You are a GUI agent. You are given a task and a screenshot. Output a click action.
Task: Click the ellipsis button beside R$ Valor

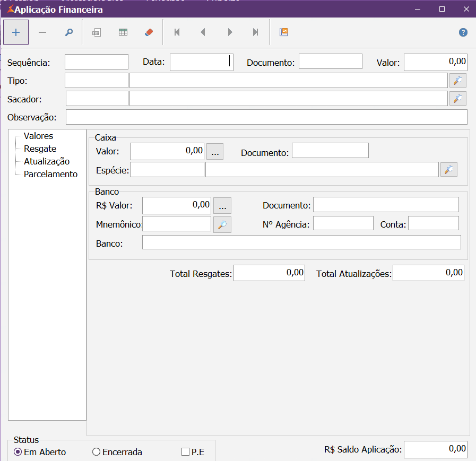click(222, 205)
